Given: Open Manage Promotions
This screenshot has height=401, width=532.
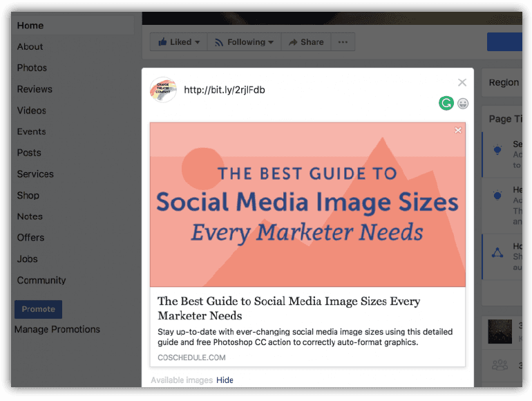Looking at the screenshot, I should pyautogui.click(x=57, y=330).
